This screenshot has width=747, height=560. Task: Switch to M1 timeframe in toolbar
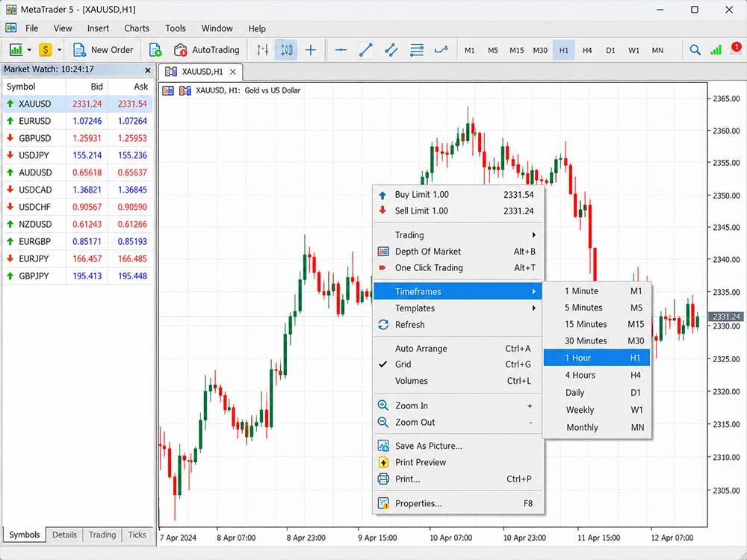click(x=470, y=50)
